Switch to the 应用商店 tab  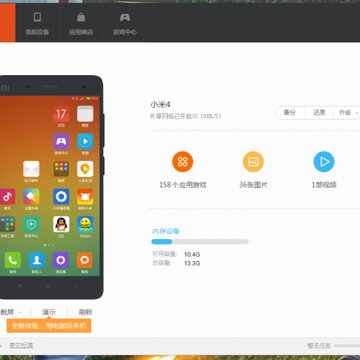click(81, 23)
